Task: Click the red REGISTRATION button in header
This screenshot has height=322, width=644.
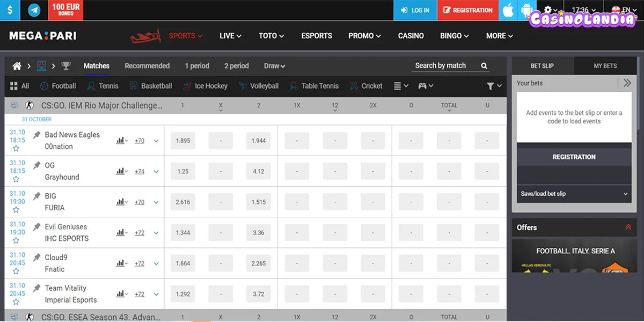Action: pyautogui.click(x=467, y=10)
